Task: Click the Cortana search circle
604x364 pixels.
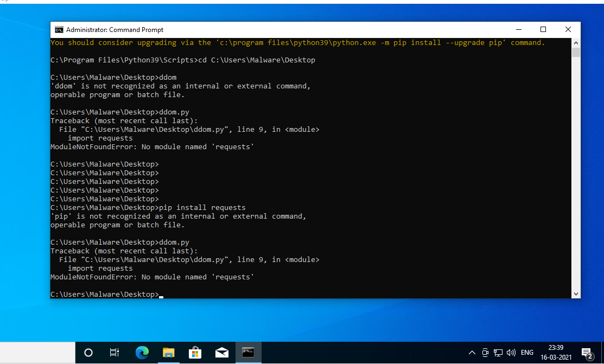Action: coord(88,353)
